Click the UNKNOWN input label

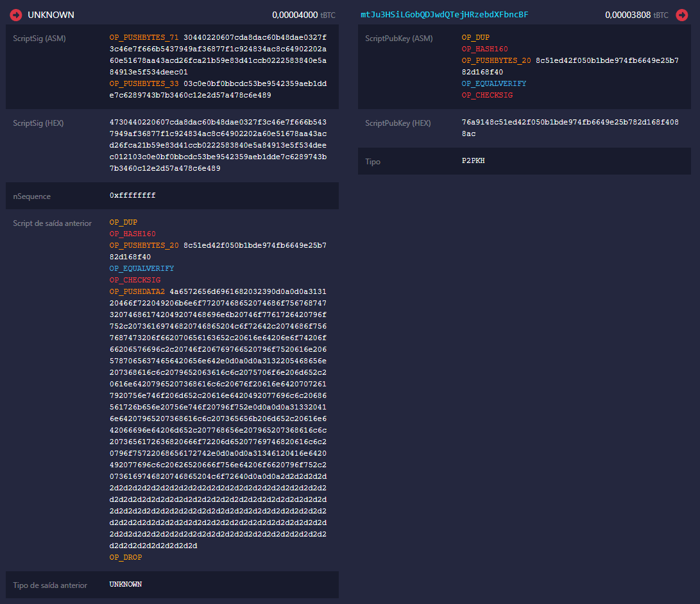(51, 14)
